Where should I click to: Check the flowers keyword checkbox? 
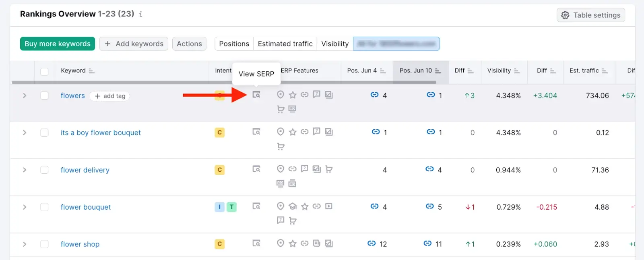pos(44,96)
